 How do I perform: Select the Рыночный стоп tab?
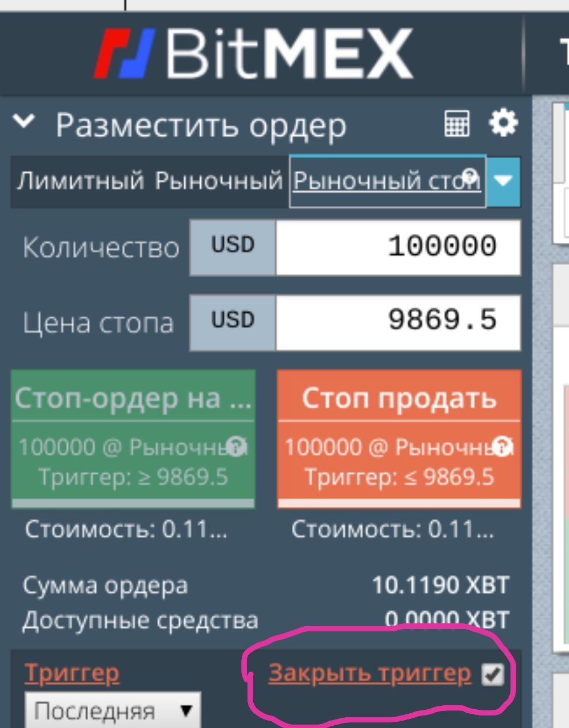click(387, 181)
